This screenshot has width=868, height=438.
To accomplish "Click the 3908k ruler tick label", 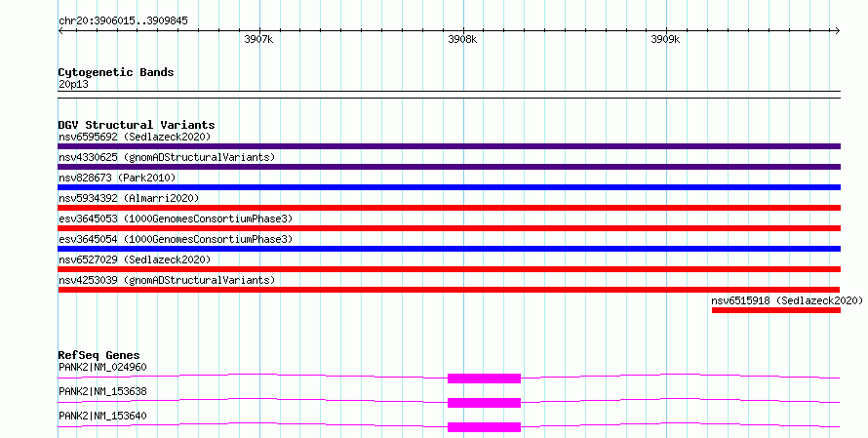I will pos(462,39).
